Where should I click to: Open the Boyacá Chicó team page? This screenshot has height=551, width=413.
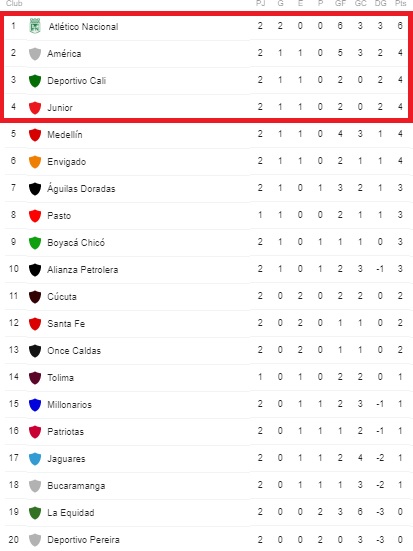tap(76, 243)
